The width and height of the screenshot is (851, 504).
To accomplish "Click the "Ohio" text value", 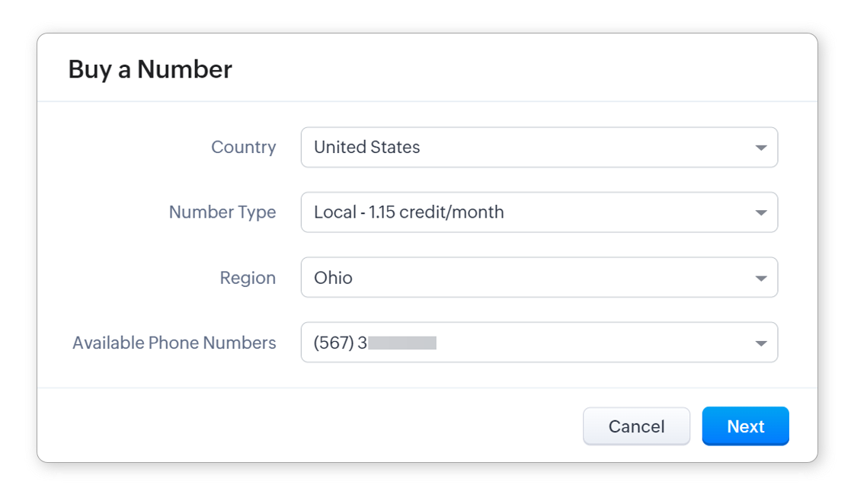I will tap(333, 278).
